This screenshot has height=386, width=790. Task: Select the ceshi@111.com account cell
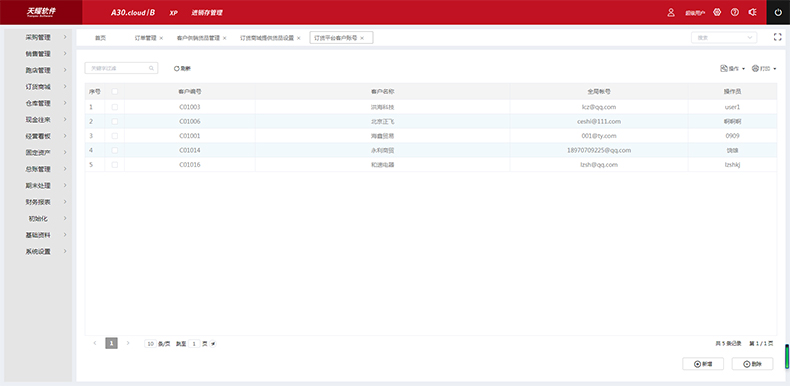click(x=599, y=121)
